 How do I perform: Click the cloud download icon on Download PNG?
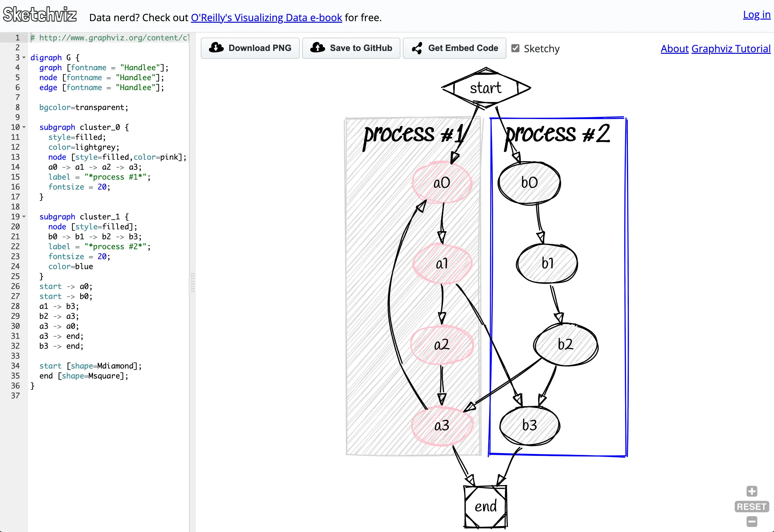(216, 48)
